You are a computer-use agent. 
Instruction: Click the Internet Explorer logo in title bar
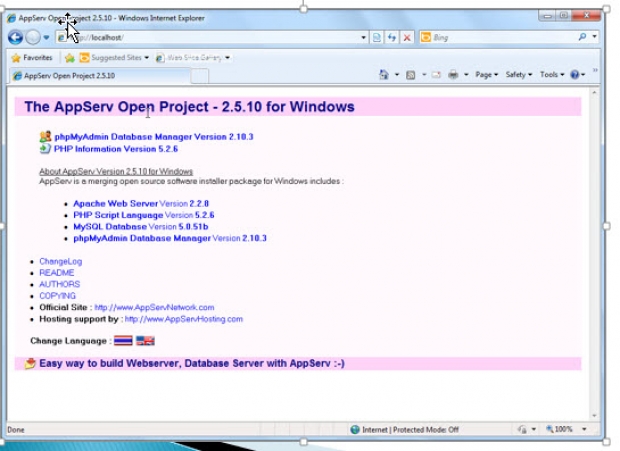[11, 18]
